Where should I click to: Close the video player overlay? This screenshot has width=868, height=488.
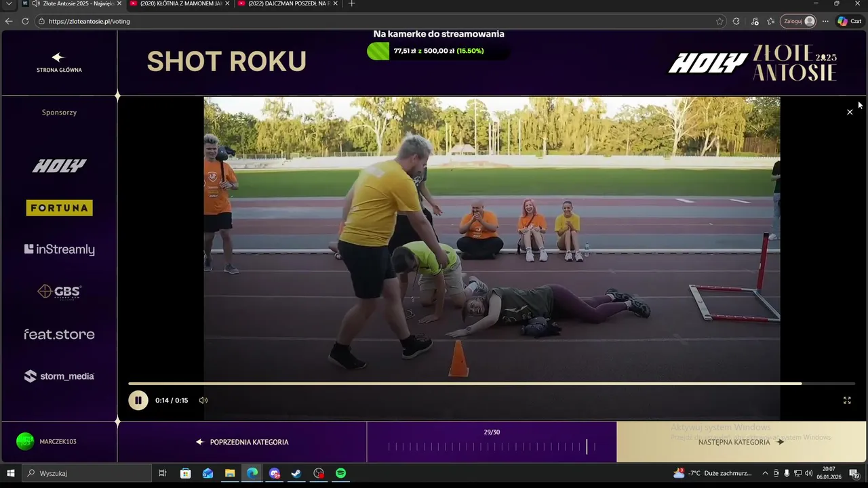point(850,112)
